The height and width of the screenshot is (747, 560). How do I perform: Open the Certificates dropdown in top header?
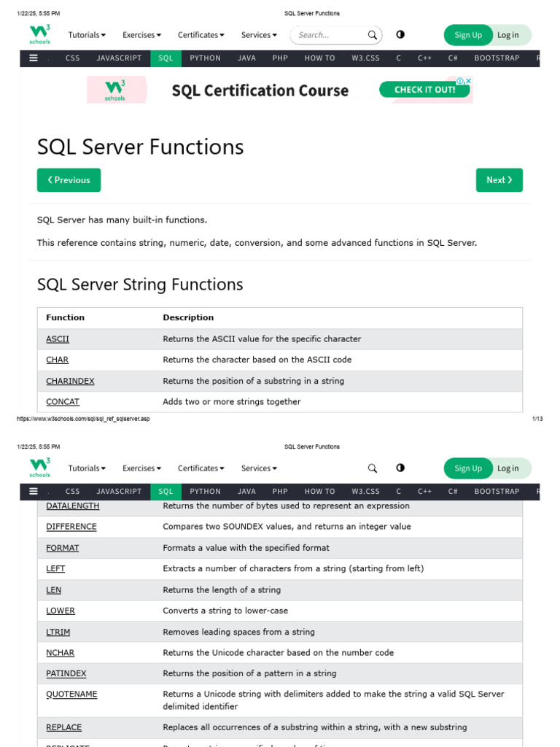[201, 35]
